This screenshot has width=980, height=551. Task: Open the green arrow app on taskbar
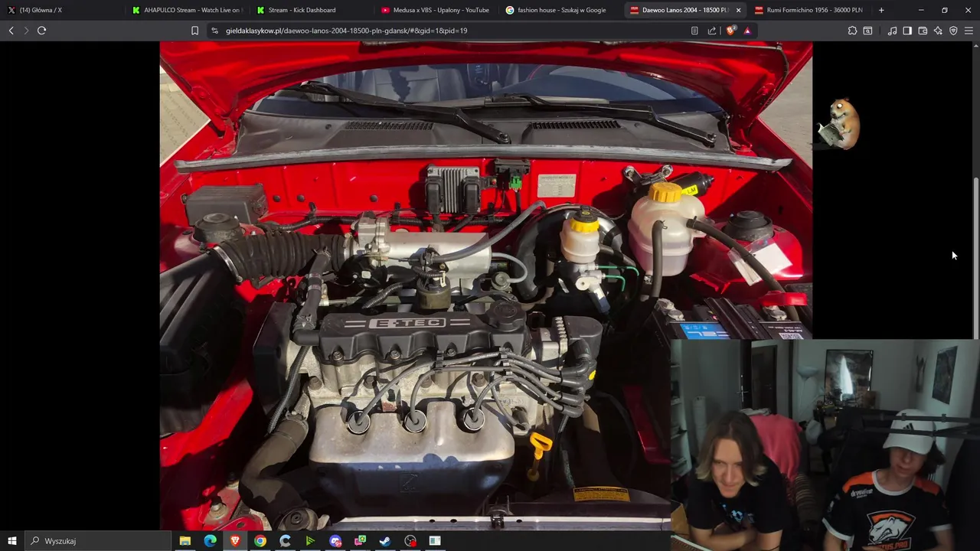[310, 541]
